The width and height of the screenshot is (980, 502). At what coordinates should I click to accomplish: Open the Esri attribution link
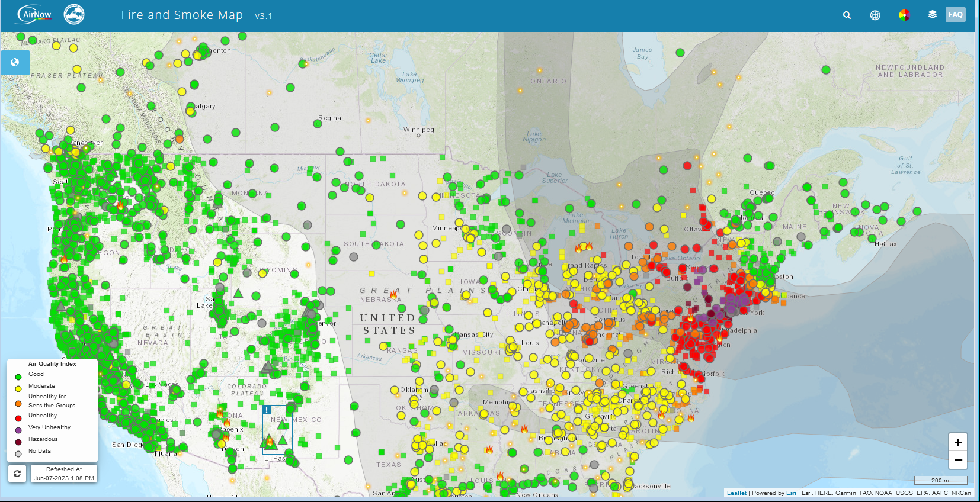pos(791,493)
